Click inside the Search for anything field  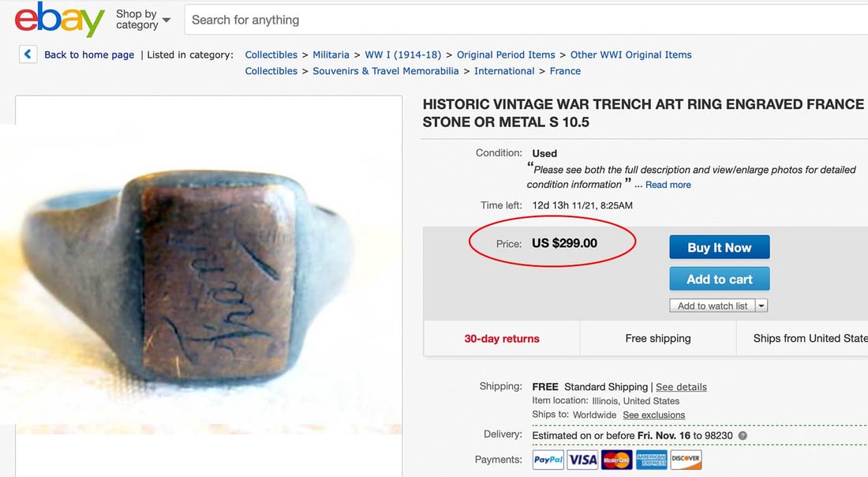316,19
